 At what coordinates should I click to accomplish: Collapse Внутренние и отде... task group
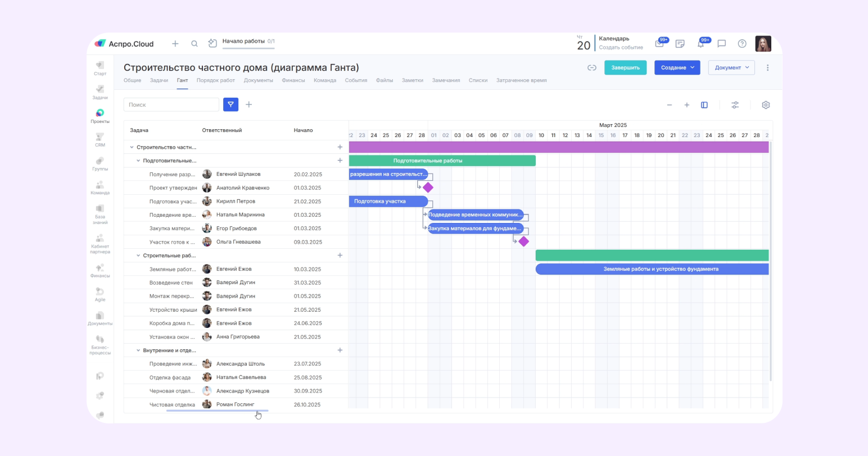pyautogui.click(x=138, y=350)
